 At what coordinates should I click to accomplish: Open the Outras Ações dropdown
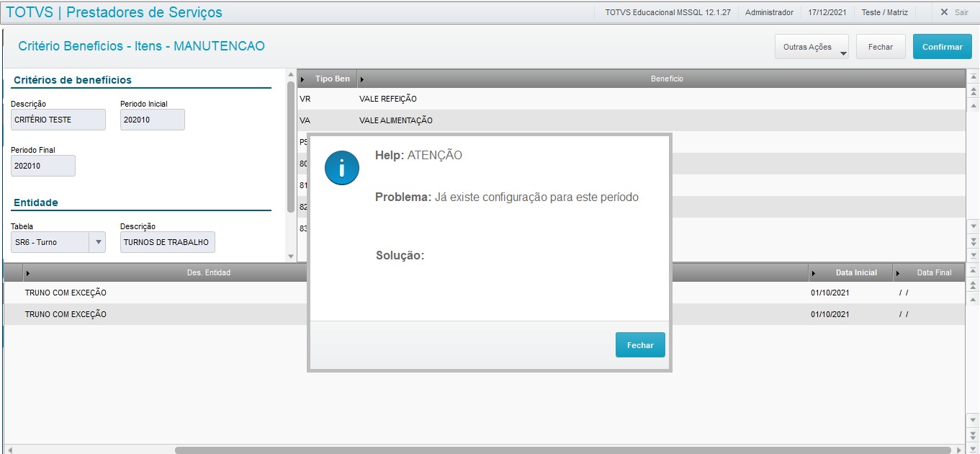click(x=812, y=47)
